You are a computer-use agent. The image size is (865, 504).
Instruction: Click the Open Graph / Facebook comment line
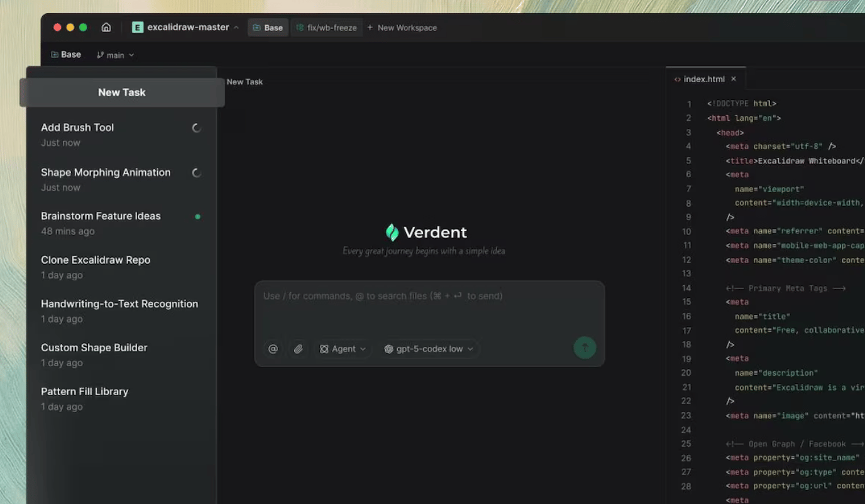click(795, 444)
